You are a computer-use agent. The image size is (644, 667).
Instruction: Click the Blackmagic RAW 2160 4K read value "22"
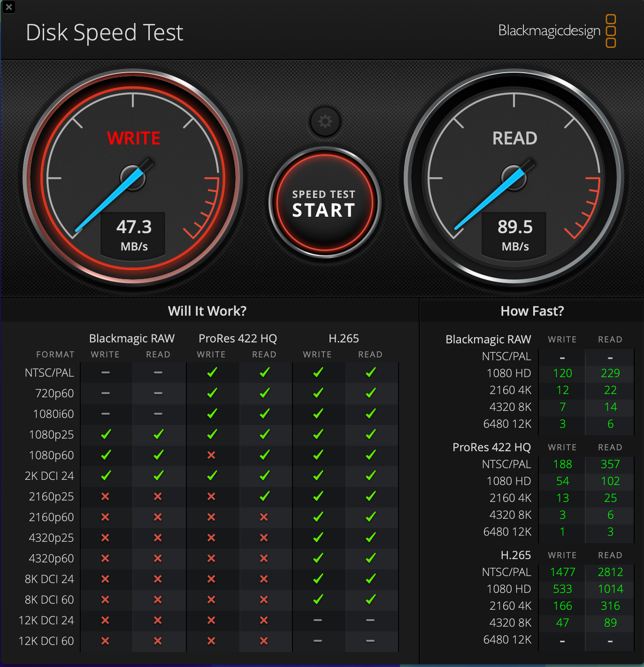tap(610, 390)
